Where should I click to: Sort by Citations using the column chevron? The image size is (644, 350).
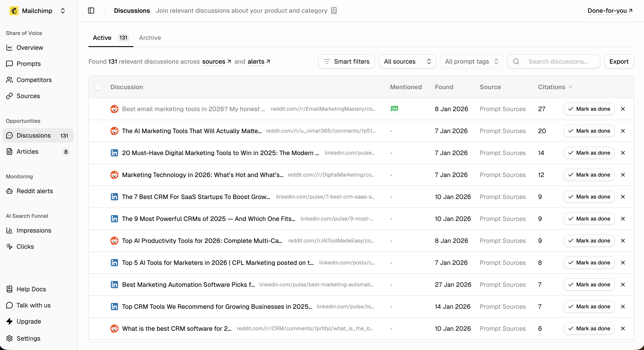pos(570,87)
